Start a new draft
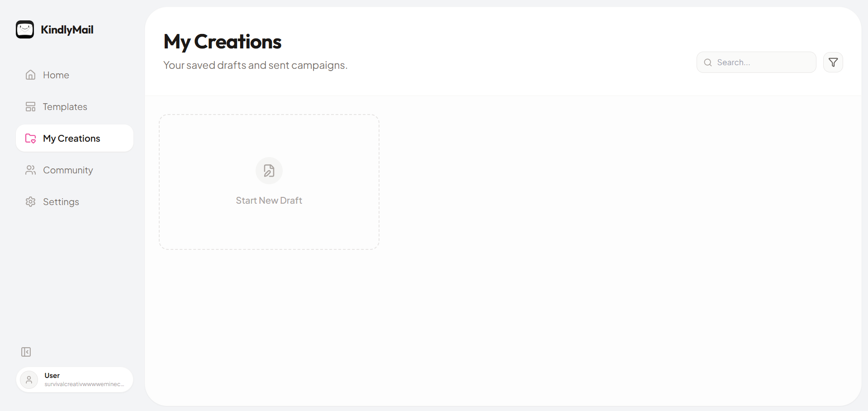This screenshot has height=411, width=868. 269,182
